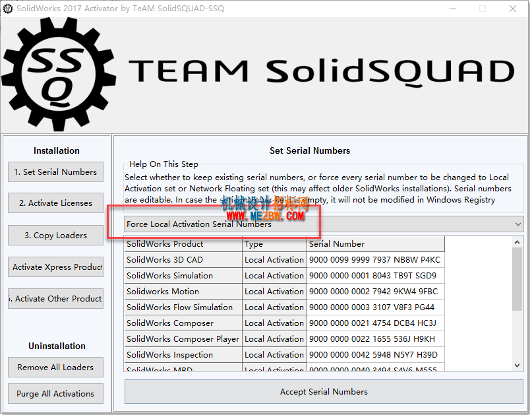
Task: Click the dropdown arrow chevron of the combo box
Action: (x=517, y=224)
